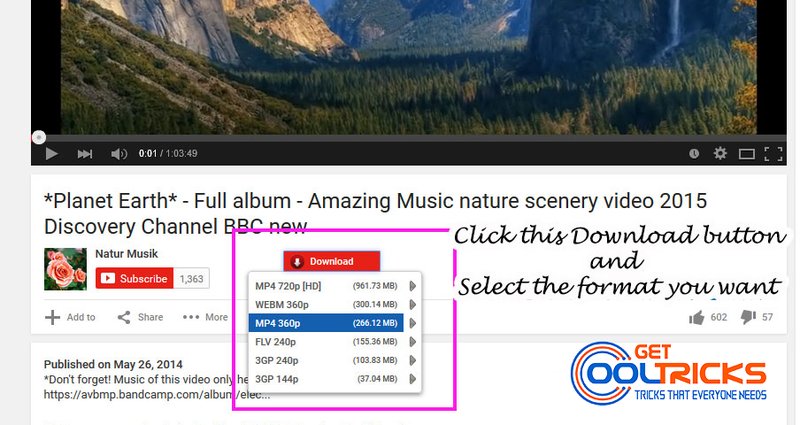
Task: Click the Published on May 26, 2014 text
Action: pos(113,364)
